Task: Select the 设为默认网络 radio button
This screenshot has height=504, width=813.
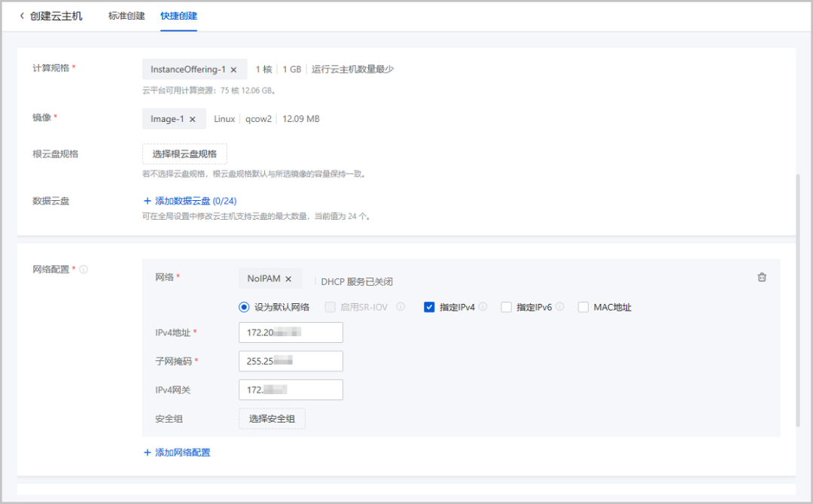Action: pyautogui.click(x=244, y=307)
